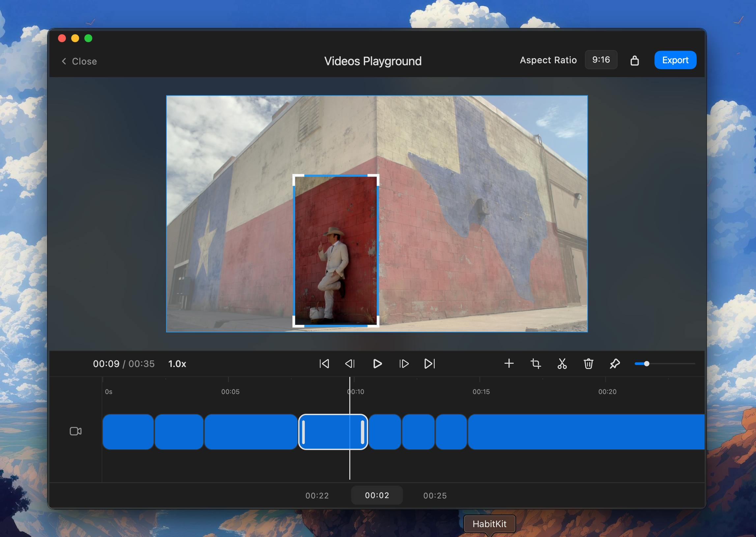Skip to the end of the video
Screen dimensions: 756x537
tap(430, 364)
